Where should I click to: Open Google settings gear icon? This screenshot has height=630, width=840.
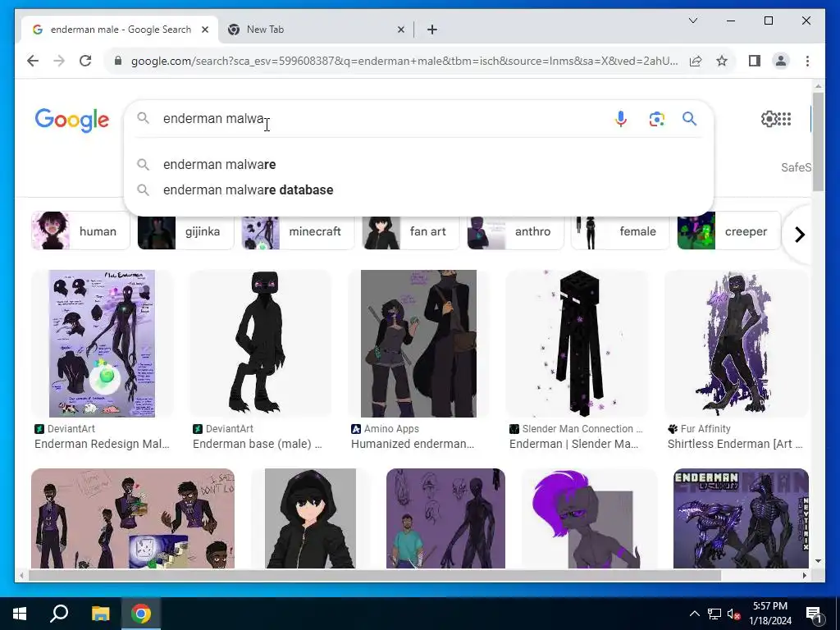tap(769, 119)
